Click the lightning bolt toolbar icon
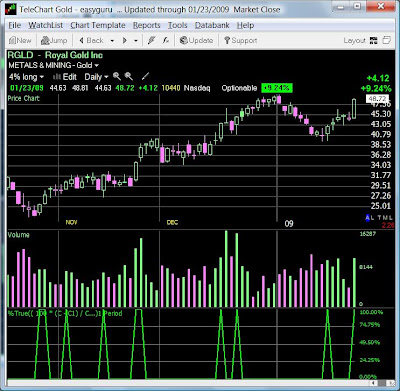 click(152, 41)
